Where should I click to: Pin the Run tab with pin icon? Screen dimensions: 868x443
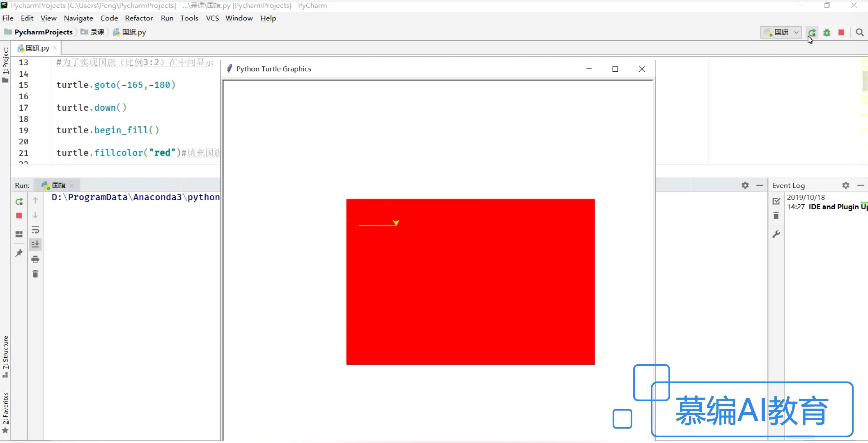click(19, 253)
